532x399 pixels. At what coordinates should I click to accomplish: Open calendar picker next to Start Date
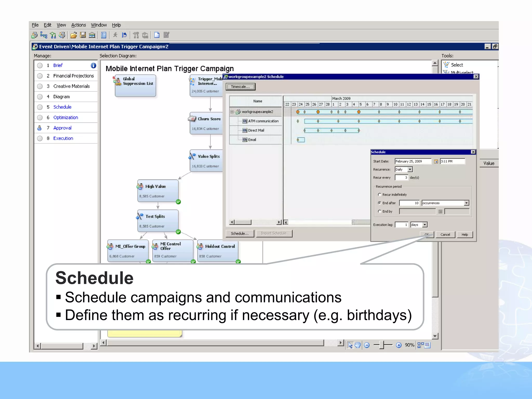tap(436, 161)
